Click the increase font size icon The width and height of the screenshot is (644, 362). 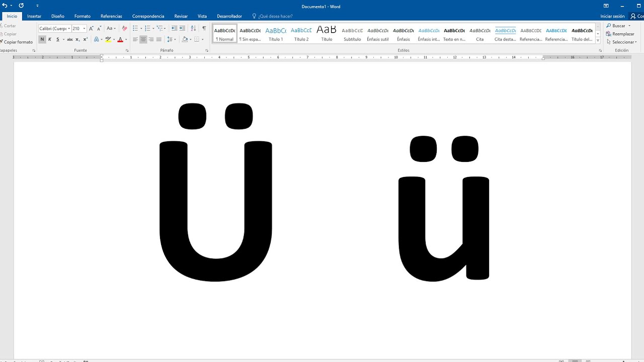[x=91, y=29]
